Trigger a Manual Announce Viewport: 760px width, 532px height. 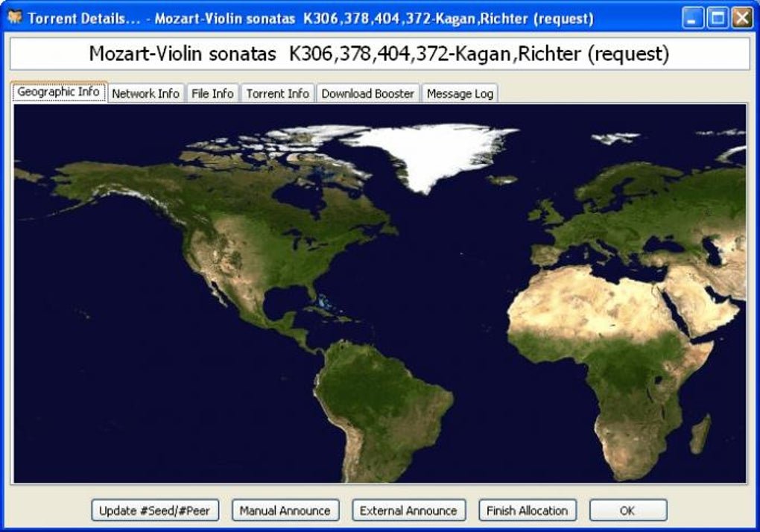(285, 510)
